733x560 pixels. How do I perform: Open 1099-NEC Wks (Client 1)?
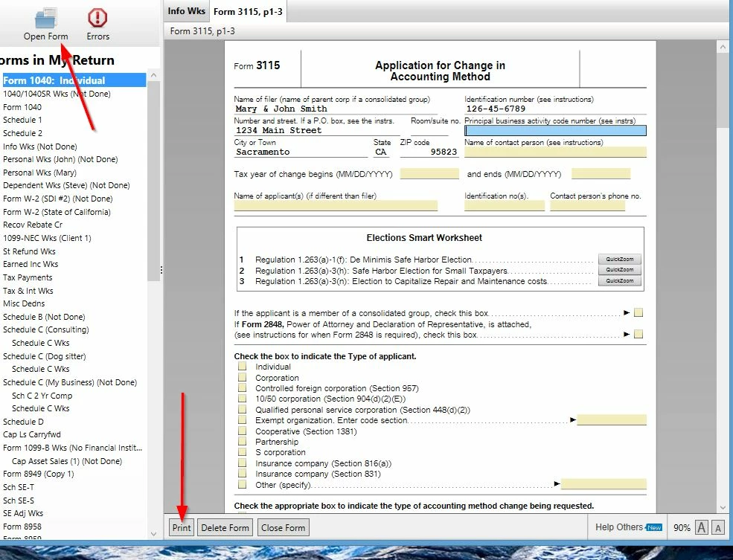coord(47,238)
